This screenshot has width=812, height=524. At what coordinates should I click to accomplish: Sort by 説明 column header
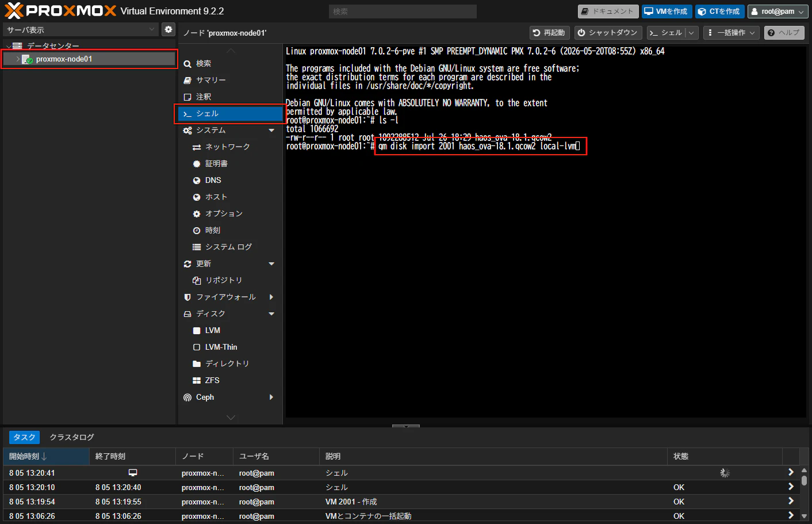coord(493,456)
